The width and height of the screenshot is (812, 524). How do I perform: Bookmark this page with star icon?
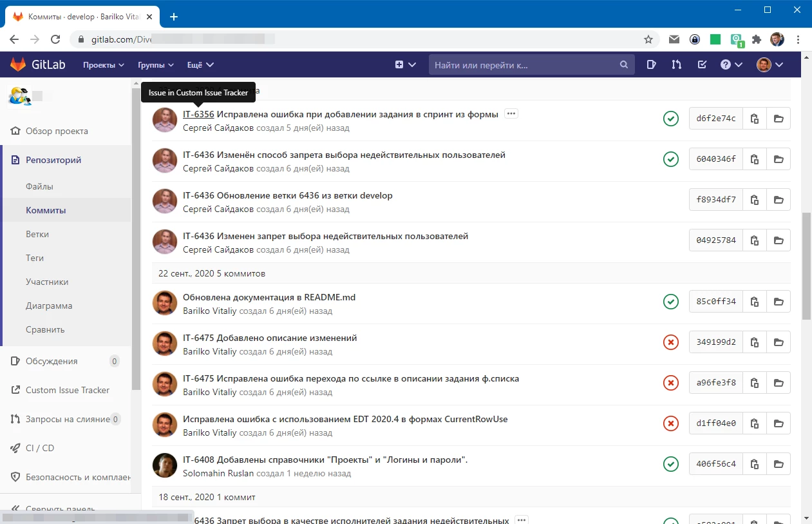pyautogui.click(x=648, y=39)
